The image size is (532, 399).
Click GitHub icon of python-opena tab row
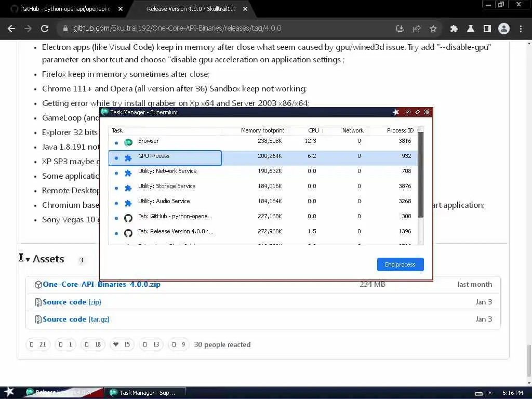tap(128, 218)
